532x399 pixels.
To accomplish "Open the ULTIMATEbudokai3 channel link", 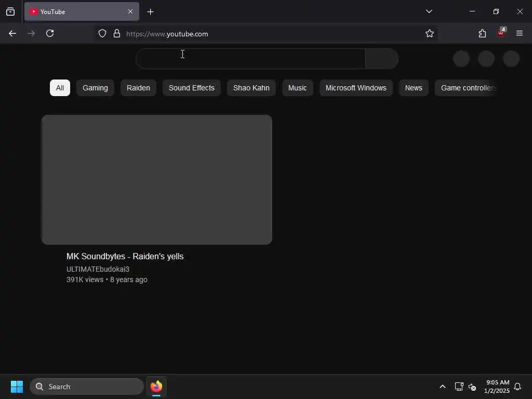I will [98, 269].
